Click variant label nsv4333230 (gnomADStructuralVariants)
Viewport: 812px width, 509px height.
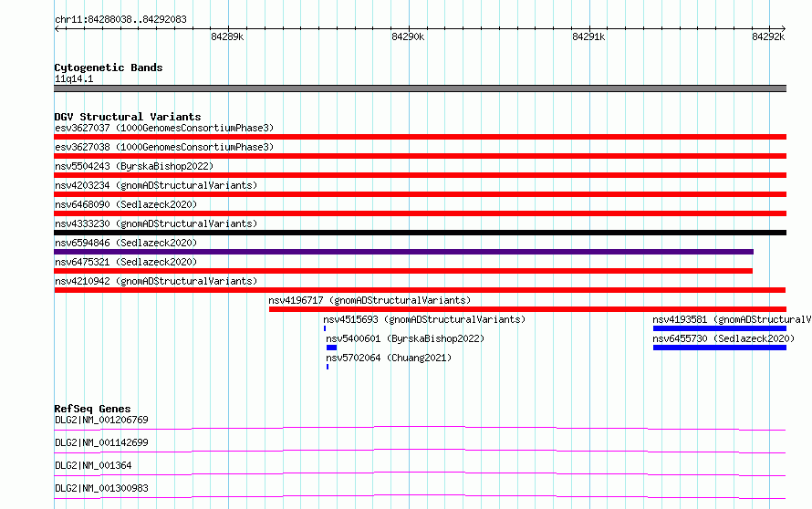156,223
